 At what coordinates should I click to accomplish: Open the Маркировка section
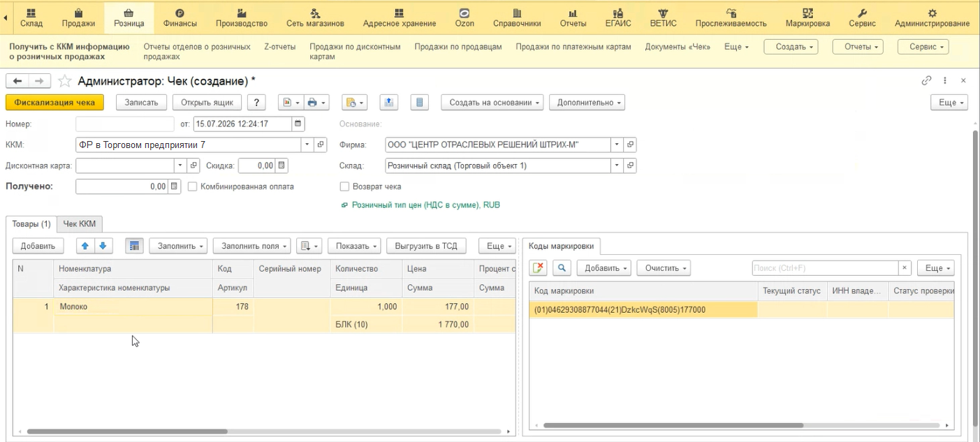[807, 18]
